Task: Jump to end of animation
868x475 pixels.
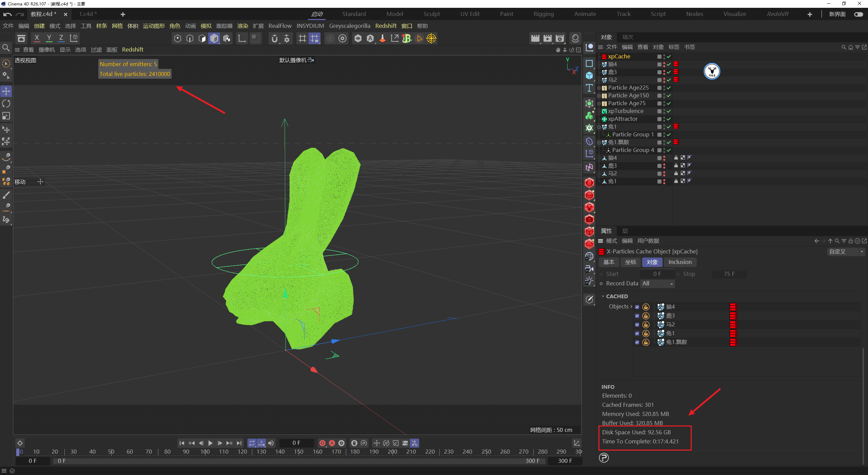Action: click(239, 443)
